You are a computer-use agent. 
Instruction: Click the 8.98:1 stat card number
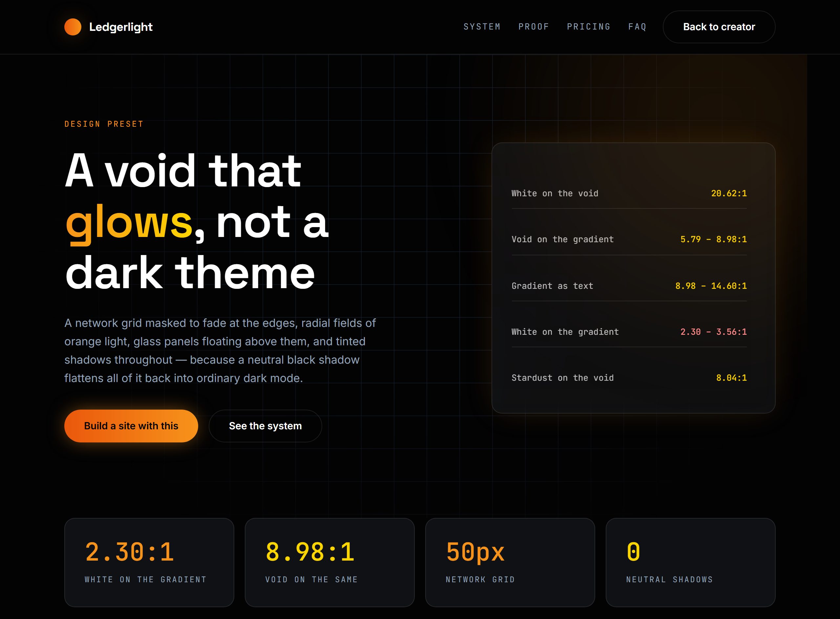click(310, 552)
